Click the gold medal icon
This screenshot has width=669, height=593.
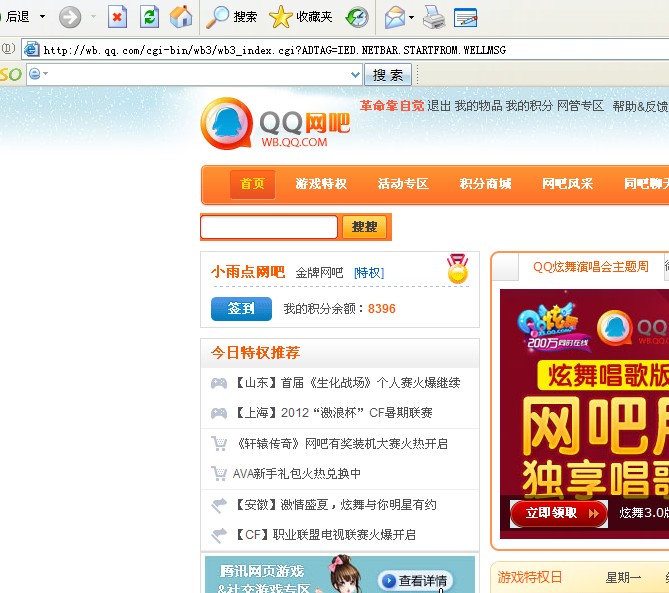click(x=457, y=269)
